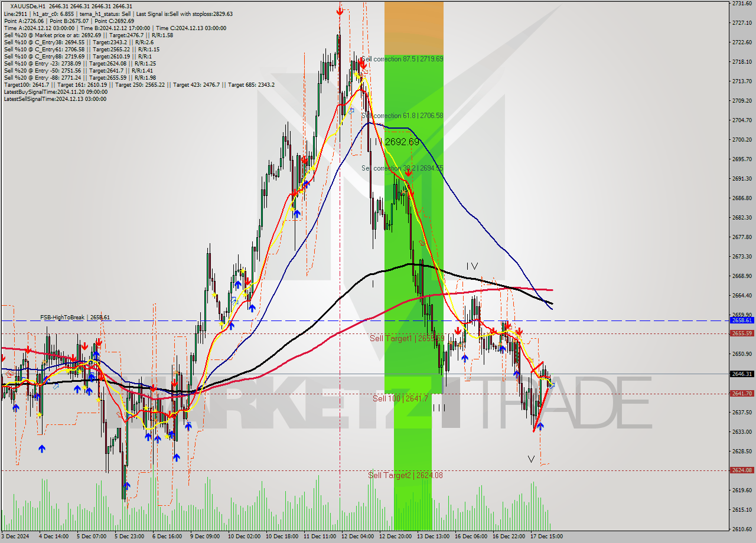756x543 pixels.
Task: Click the '9 Dec 09:00' time label
Action: pyautogui.click(x=205, y=537)
